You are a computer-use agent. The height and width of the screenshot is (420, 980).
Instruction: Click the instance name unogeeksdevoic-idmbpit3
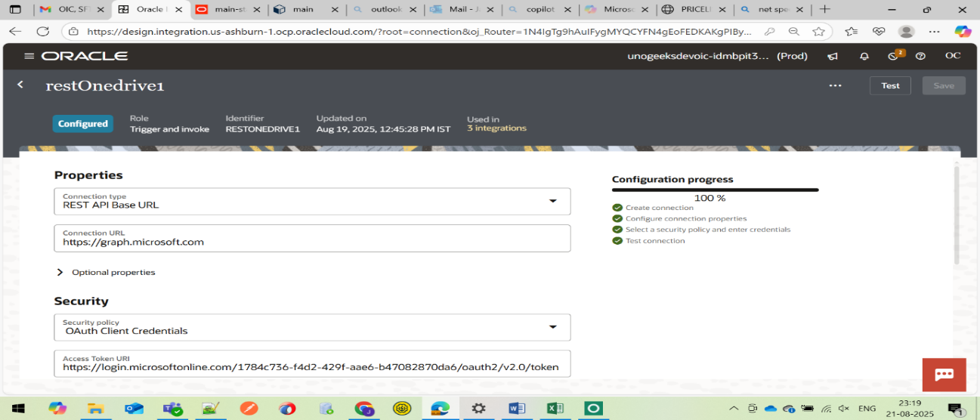pos(699,57)
